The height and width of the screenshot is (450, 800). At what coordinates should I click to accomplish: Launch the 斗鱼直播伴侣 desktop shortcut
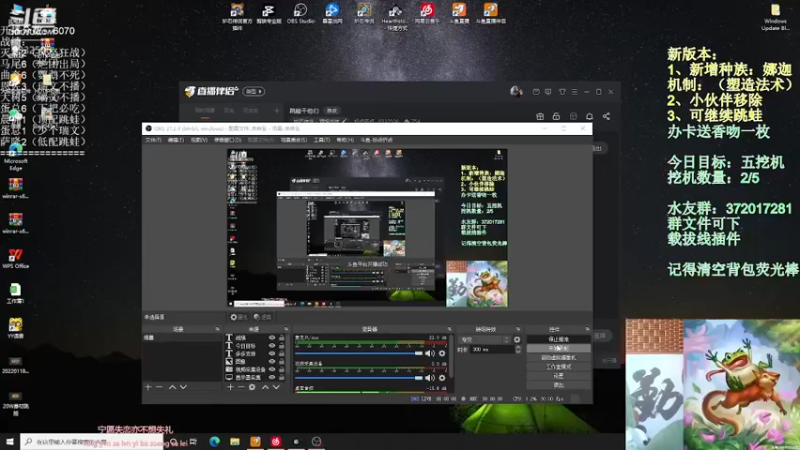click(x=490, y=13)
